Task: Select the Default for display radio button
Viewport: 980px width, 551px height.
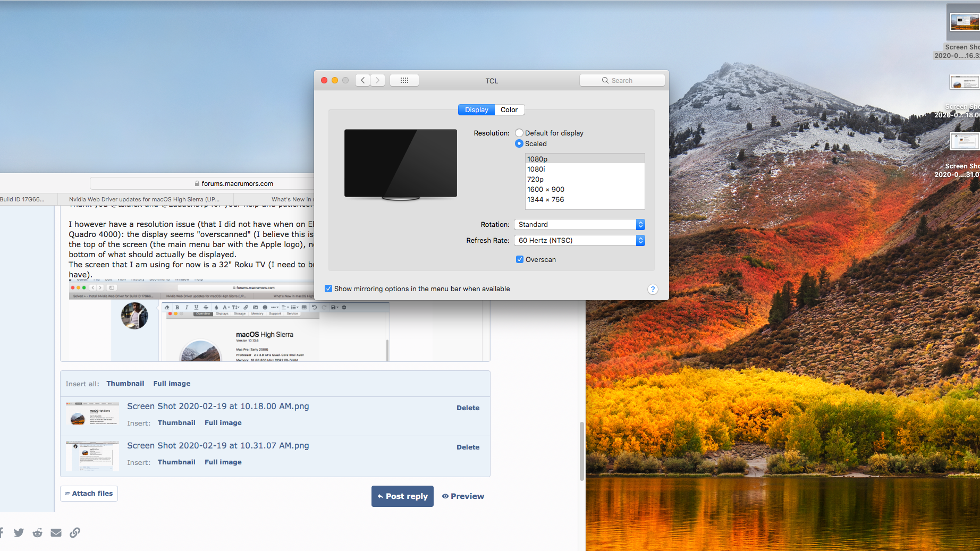Action: click(519, 133)
